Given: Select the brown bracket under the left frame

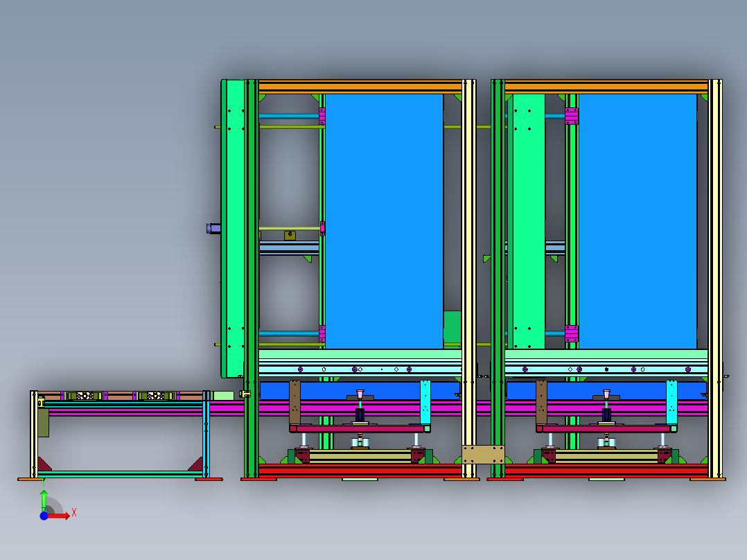Looking at the screenshot, I should click(295, 402).
